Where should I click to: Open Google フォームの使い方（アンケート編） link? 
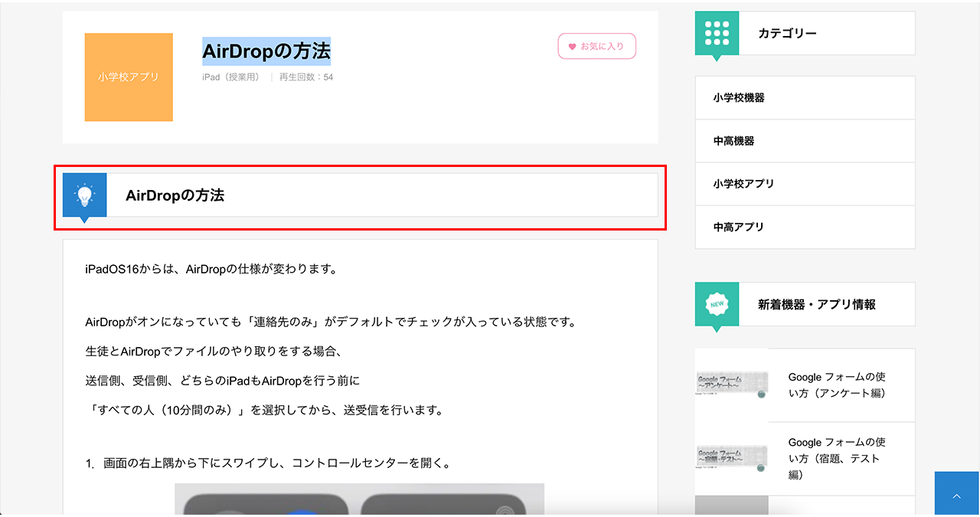point(838,385)
